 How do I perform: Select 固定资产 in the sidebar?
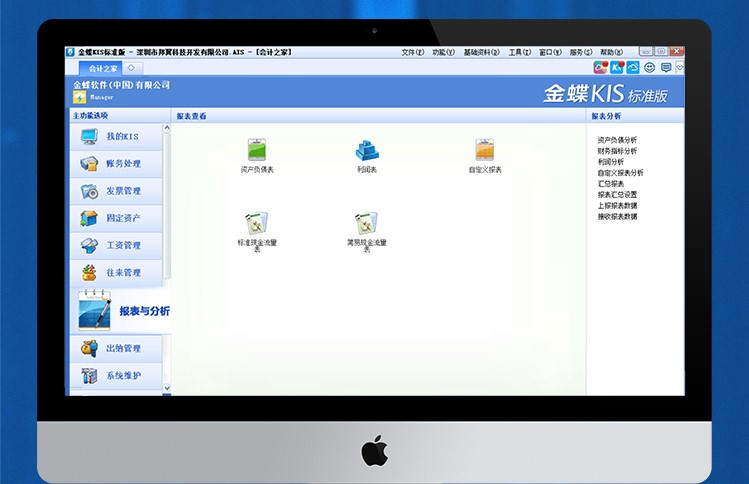pyautogui.click(x=116, y=218)
